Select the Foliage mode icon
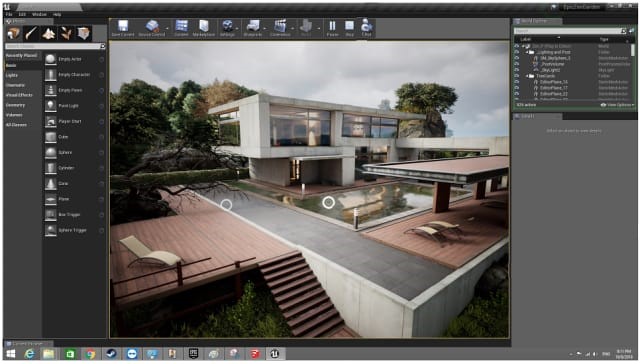This screenshot has height=364, width=640. pos(66,33)
